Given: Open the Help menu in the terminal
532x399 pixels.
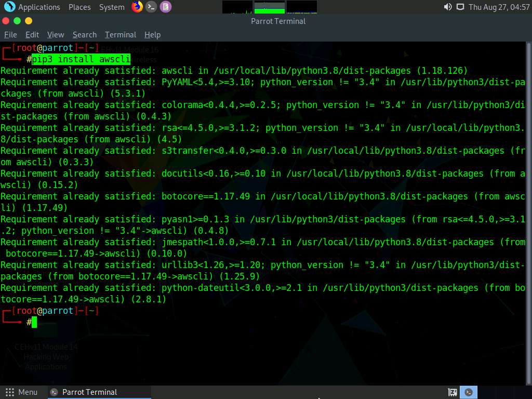Looking at the screenshot, I should click(152, 35).
